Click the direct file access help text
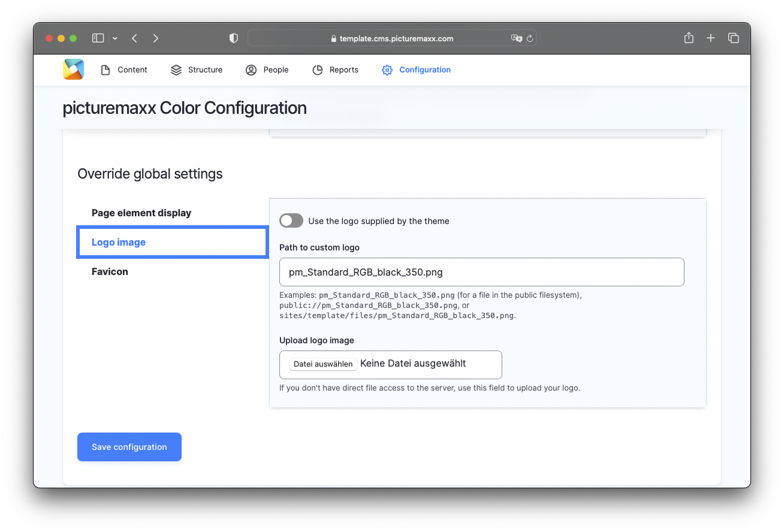Screen dimensions: 784x532 (430, 388)
